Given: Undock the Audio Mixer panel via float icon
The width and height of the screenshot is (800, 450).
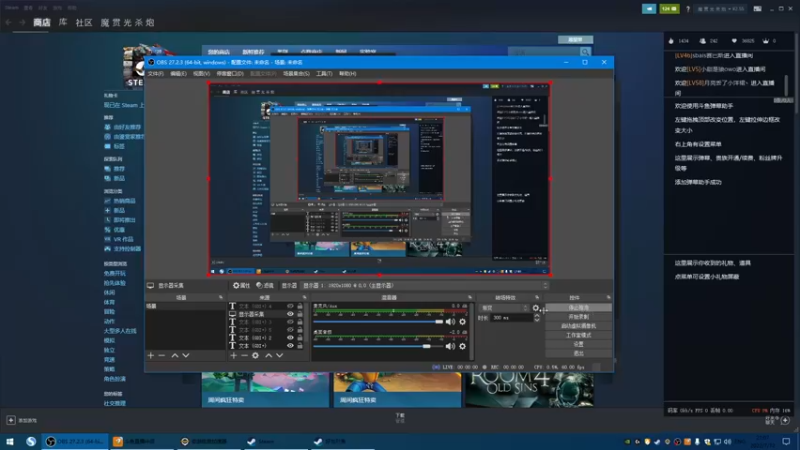Looking at the screenshot, I should pos(470,297).
